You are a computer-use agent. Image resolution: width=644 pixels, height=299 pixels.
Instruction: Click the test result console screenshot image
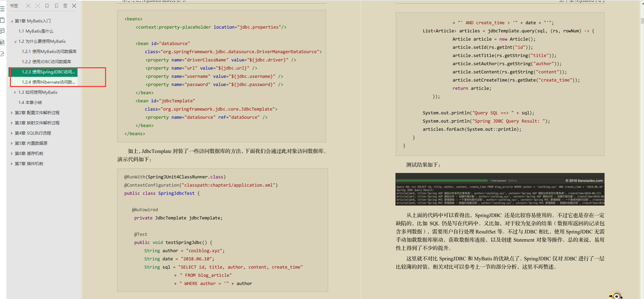[x=500, y=189]
